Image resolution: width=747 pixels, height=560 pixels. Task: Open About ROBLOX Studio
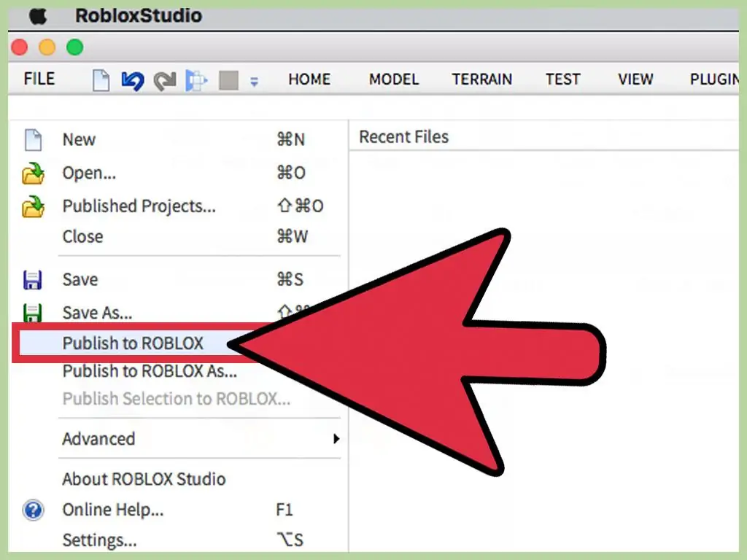coord(144,479)
